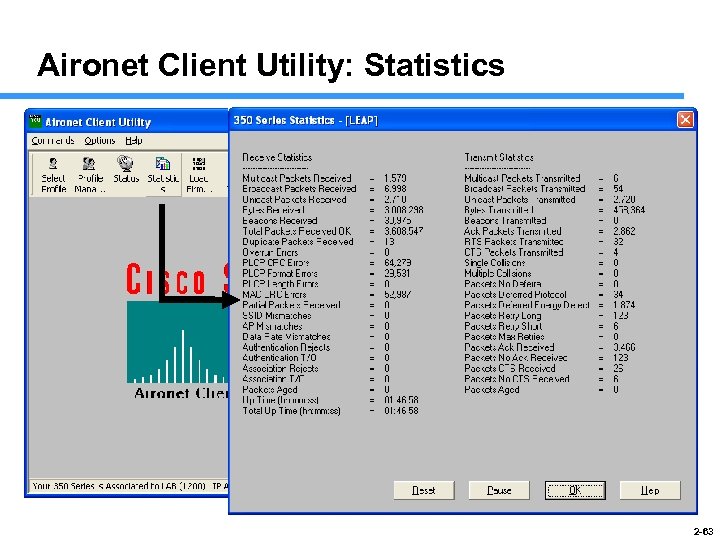Select the Unicast Packets Received label

(294, 199)
